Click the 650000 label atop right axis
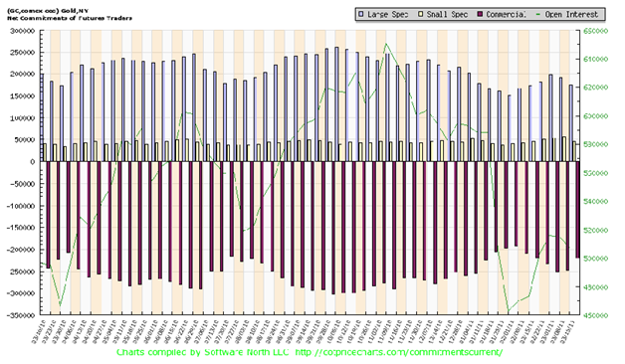The image size is (625, 364). point(595,31)
